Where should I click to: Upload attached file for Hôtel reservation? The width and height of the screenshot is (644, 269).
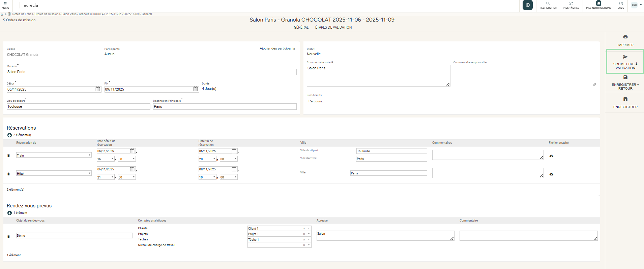tap(551, 174)
